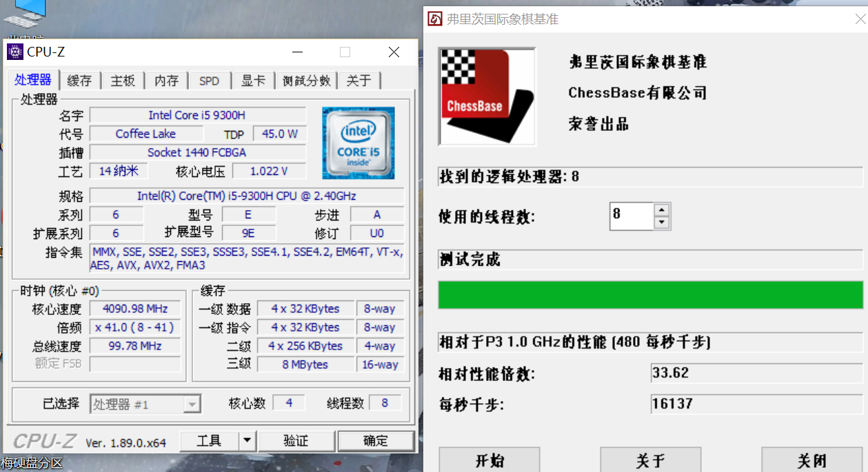The height and width of the screenshot is (472, 868).
Task: Click the Intel Core i5 inside logo
Action: tap(359, 143)
